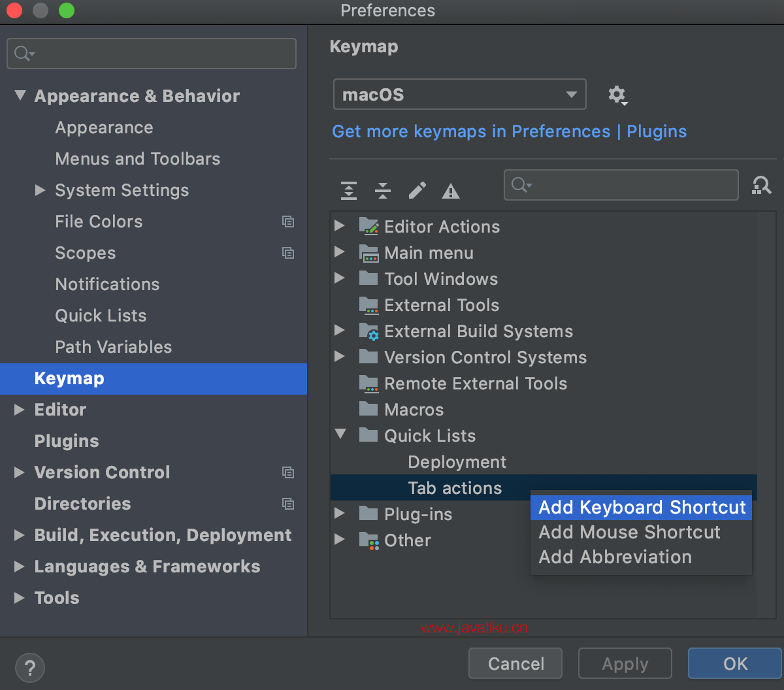The height and width of the screenshot is (690, 784).
Task: Select Path Variables settings page
Action: coord(114,347)
